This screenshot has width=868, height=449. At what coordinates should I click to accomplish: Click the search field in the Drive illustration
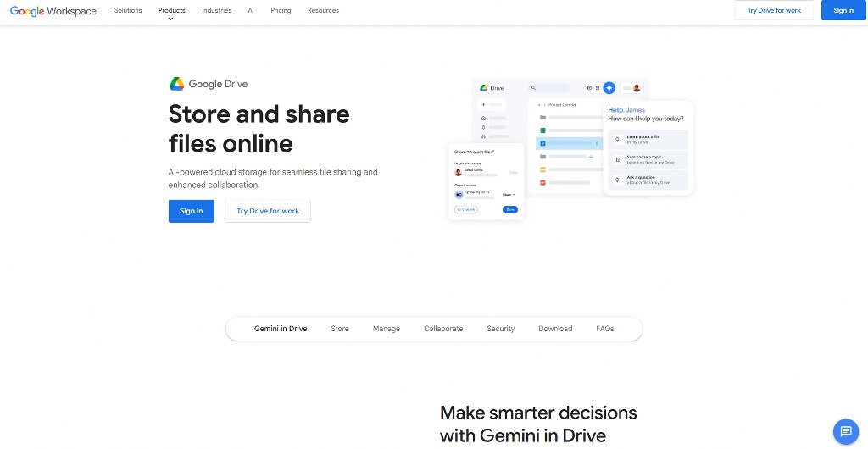tap(548, 88)
